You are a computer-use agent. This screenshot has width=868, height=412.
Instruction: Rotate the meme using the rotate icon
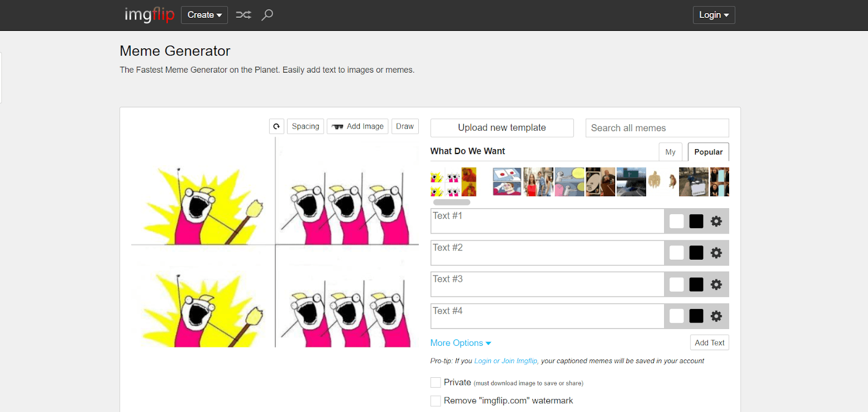click(x=277, y=126)
